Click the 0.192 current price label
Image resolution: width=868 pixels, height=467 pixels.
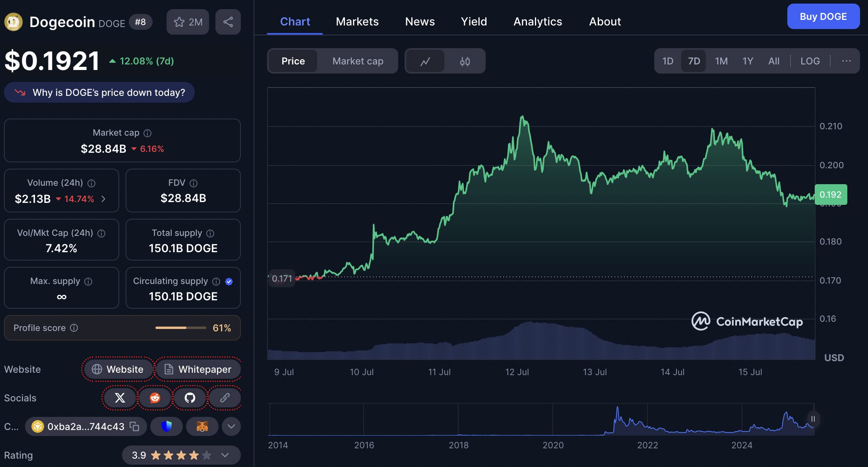831,195
